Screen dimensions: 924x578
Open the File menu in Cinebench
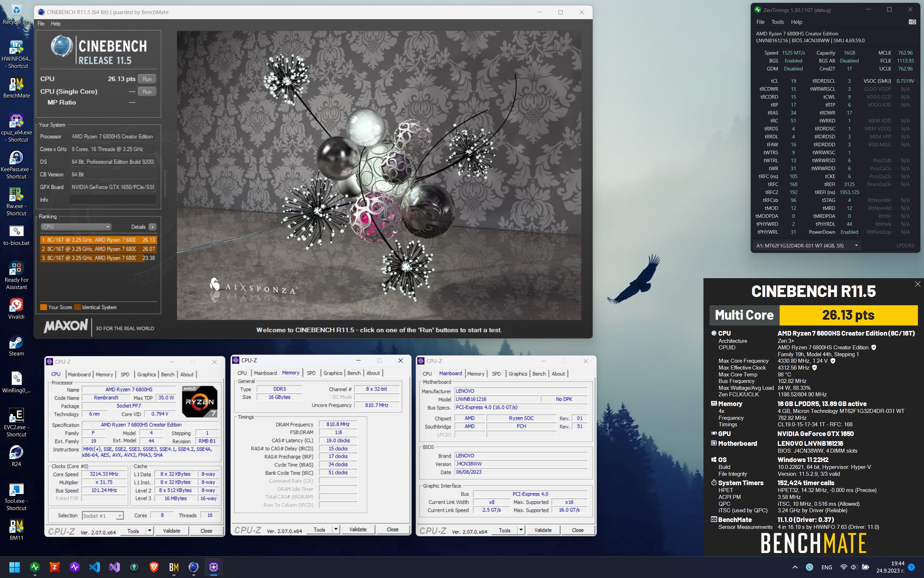pyautogui.click(x=41, y=24)
